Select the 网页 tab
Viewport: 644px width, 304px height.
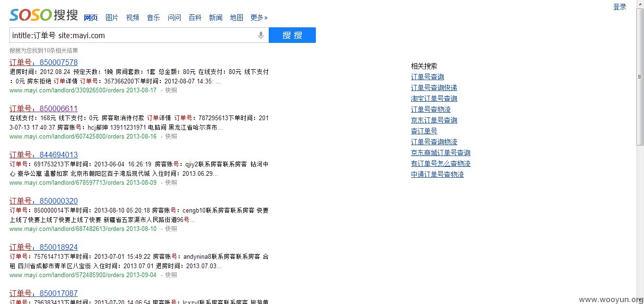[x=91, y=17]
